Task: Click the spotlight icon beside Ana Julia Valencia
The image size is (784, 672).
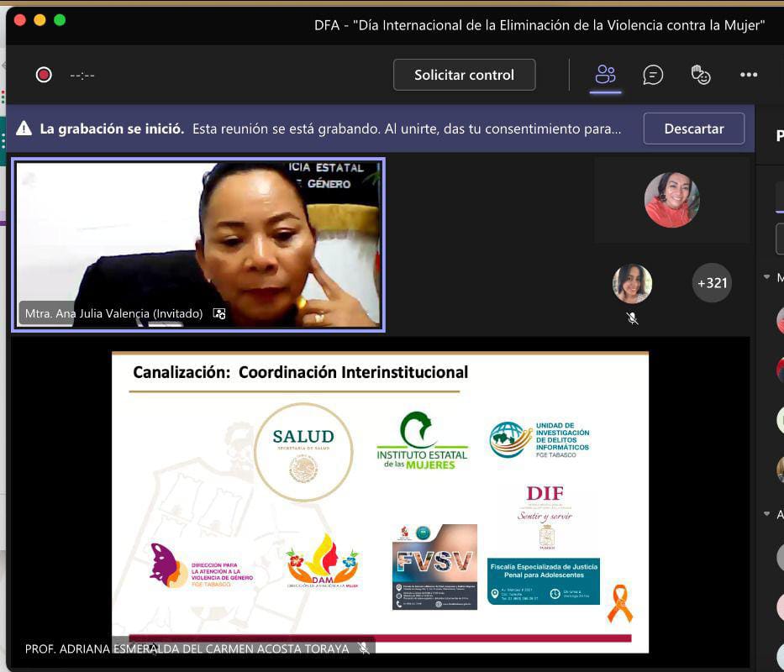Action: [x=219, y=313]
